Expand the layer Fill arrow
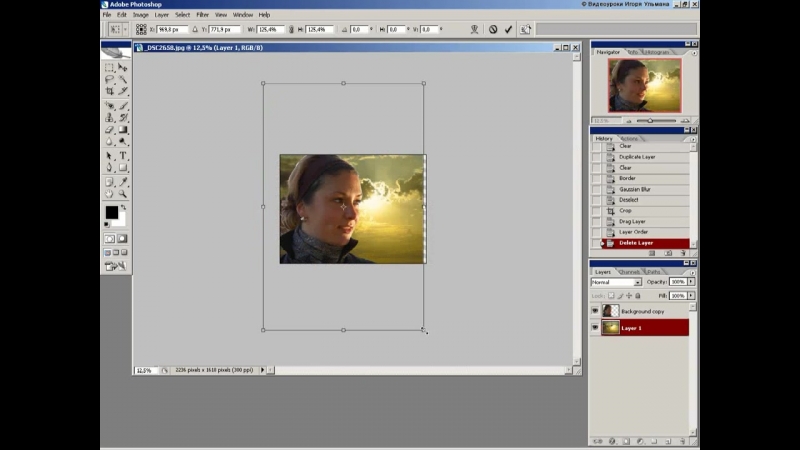The height and width of the screenshot is (450, 800). 691,296
